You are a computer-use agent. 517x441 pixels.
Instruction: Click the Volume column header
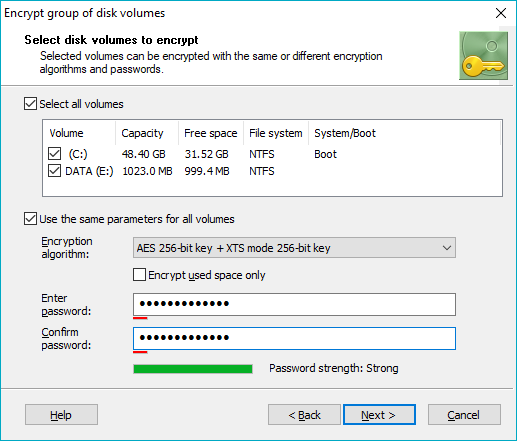pyautogui.click(x=66, y=133)
